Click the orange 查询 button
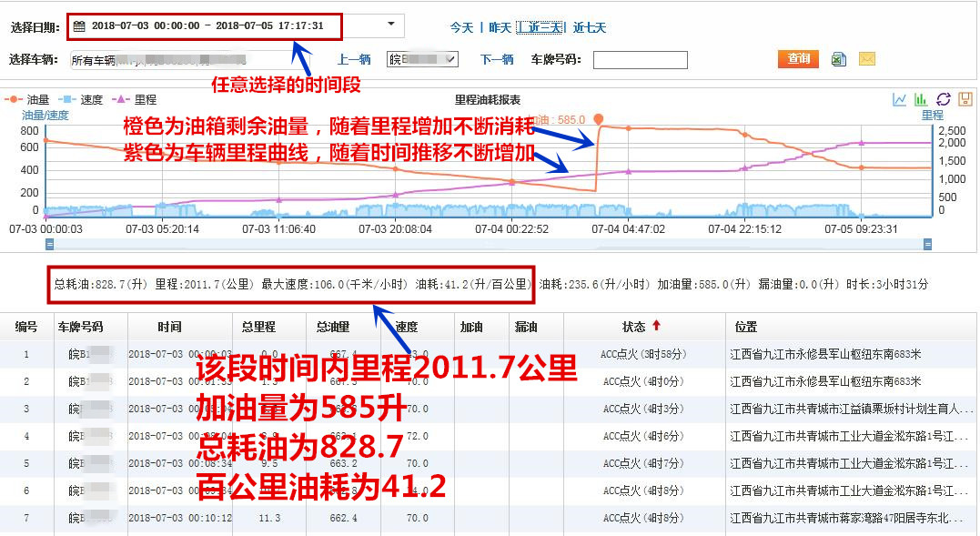 (x=798, y=59)
